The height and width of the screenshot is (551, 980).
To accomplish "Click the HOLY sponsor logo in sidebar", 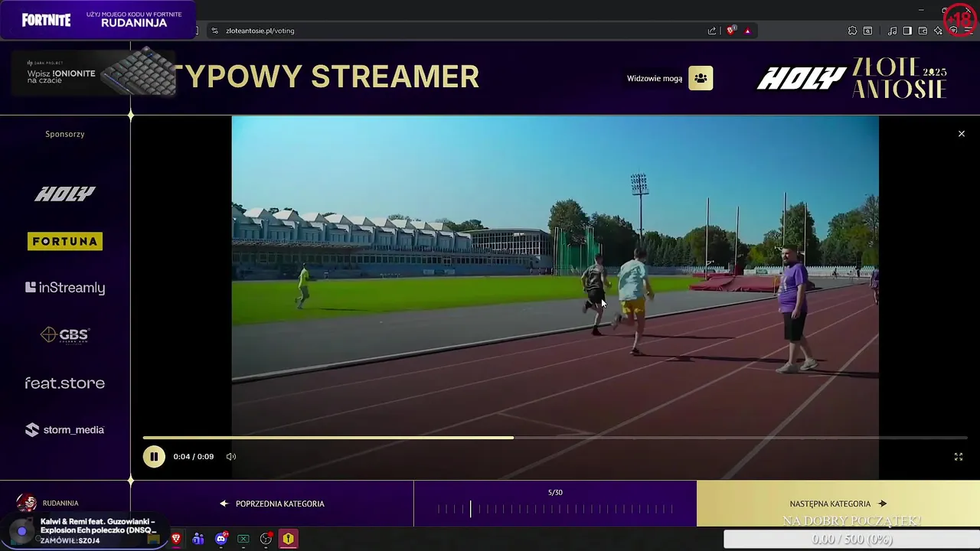I will coord(65,194).
